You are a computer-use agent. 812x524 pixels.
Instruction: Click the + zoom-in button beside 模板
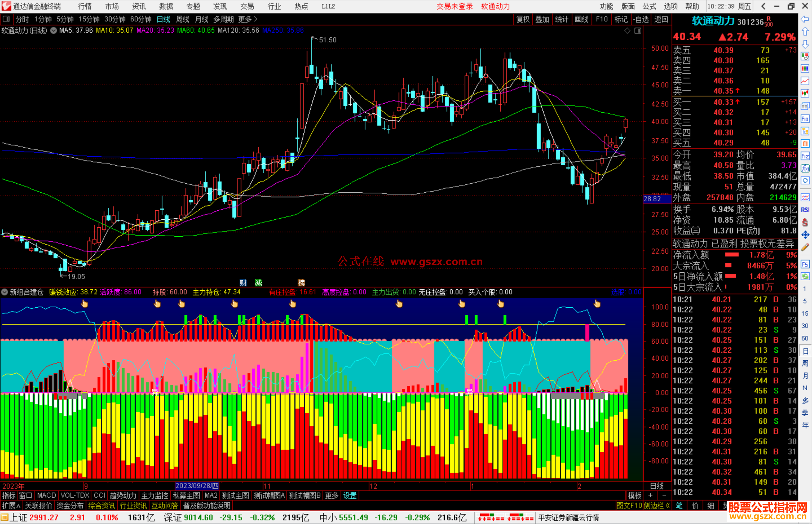[x=650, y=495]
